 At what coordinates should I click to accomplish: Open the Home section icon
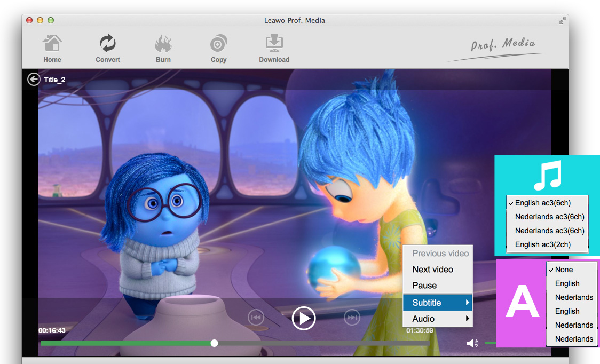coord(52,44)
